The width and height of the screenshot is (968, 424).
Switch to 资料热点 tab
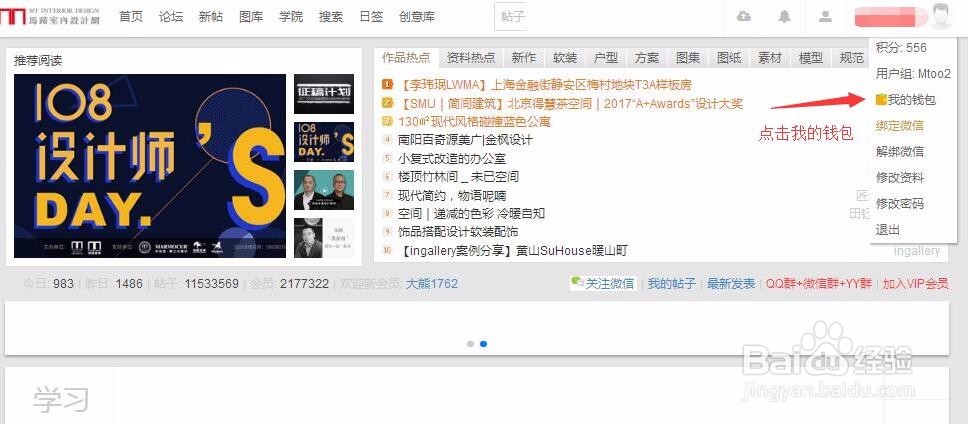(471, 58)
